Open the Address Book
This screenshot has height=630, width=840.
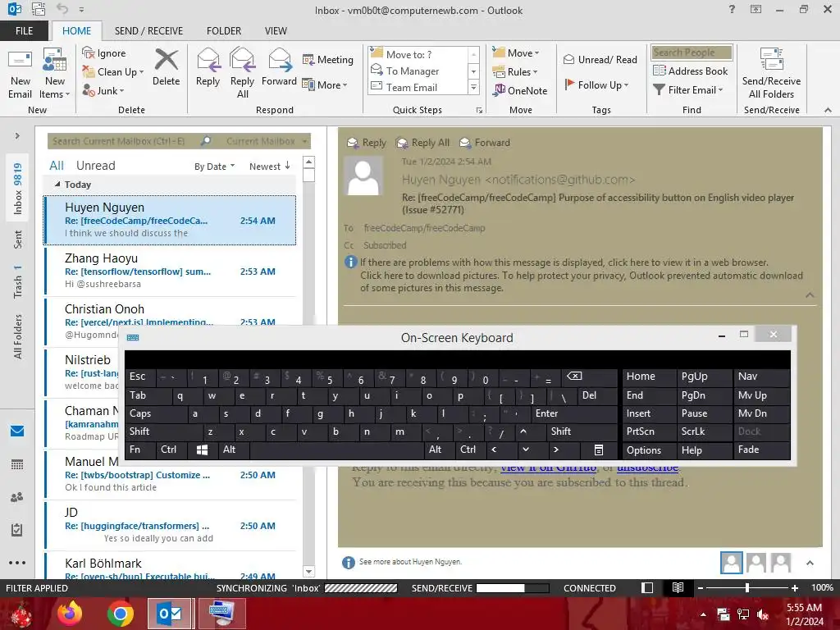point(691,71)
